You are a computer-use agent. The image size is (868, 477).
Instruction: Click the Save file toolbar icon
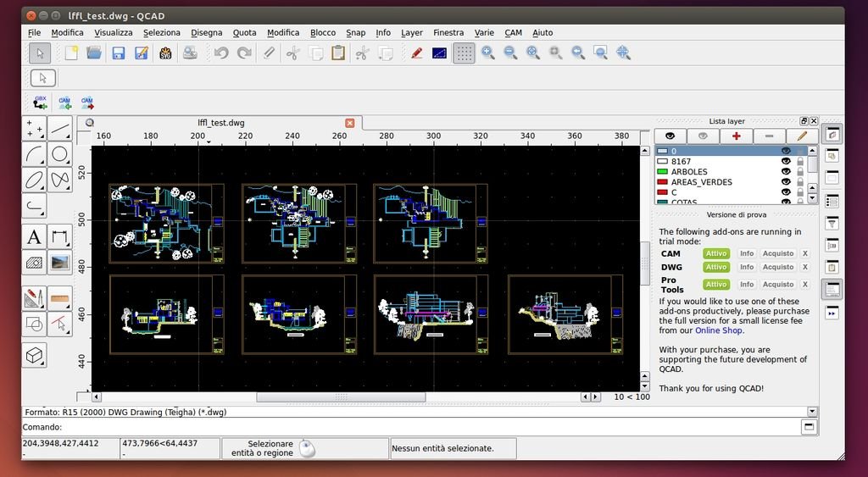click(x=119, y=53)
